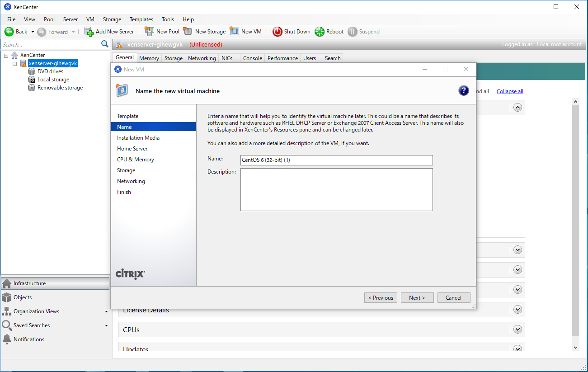Click the Forward arrow icon
588x372 pixels.
tap(42, 32)
